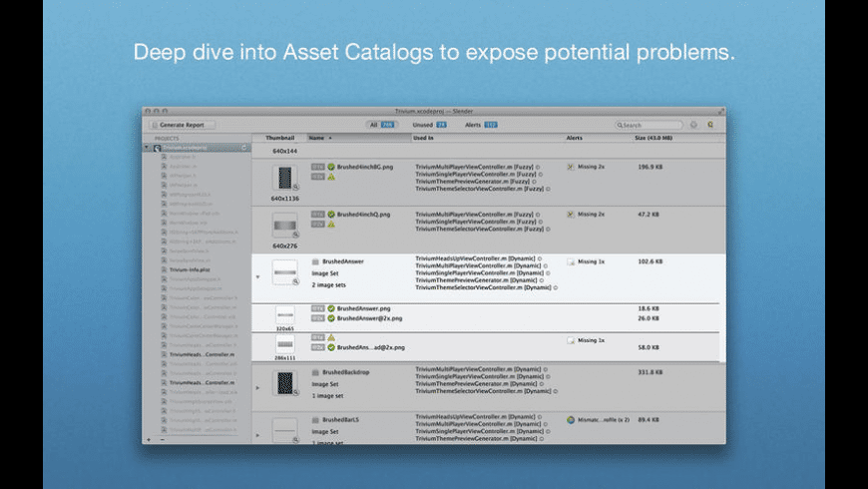868x489 pixels.
Task: Click the Generate Report button
Action: pos(183,125)
